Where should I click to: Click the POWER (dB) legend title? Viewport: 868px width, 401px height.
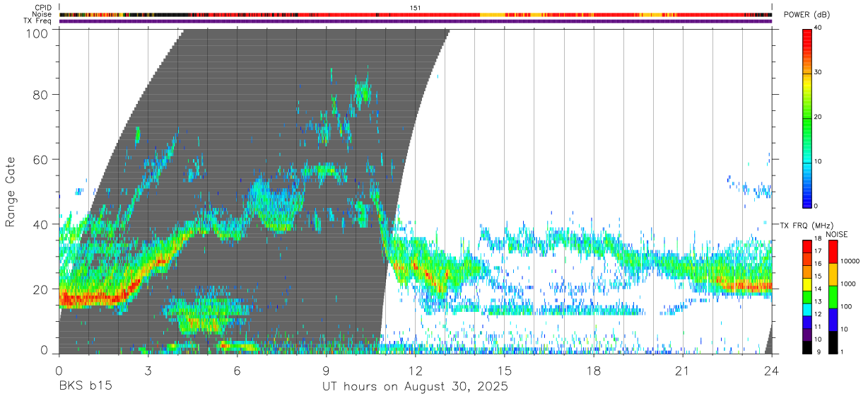coord(807,15)
